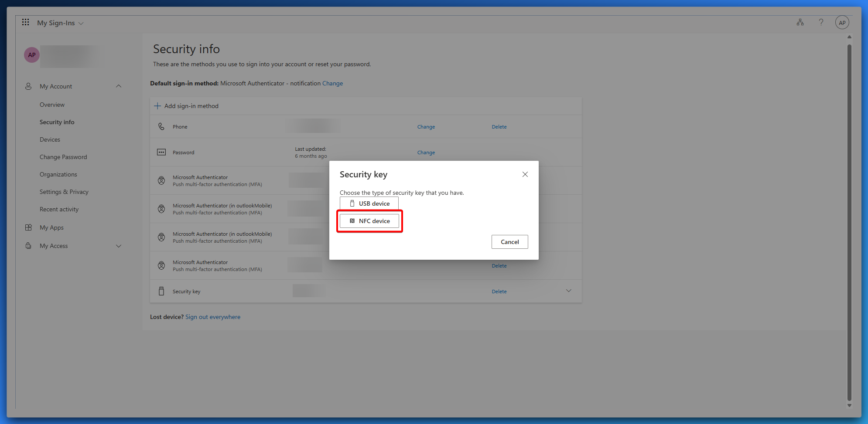This screenshot has width=868, height=424.
Task: Open the help question mark icon
Action: 821,22
